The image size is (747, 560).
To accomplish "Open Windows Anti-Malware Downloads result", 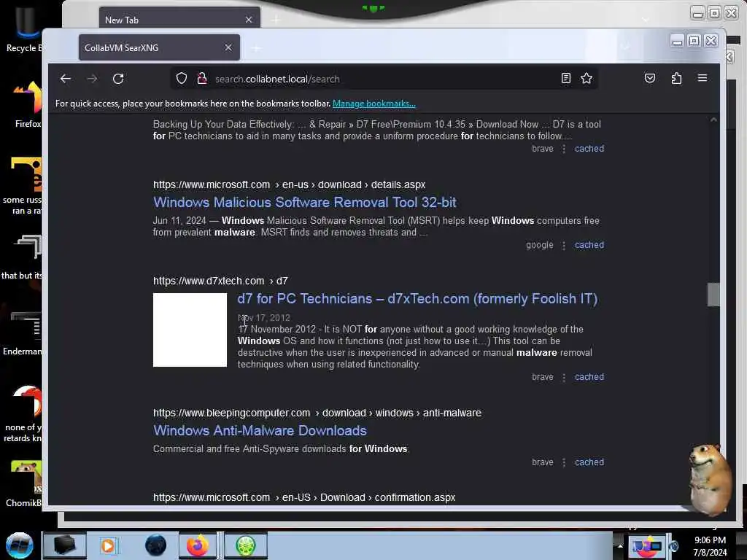I will pos(260,430).
